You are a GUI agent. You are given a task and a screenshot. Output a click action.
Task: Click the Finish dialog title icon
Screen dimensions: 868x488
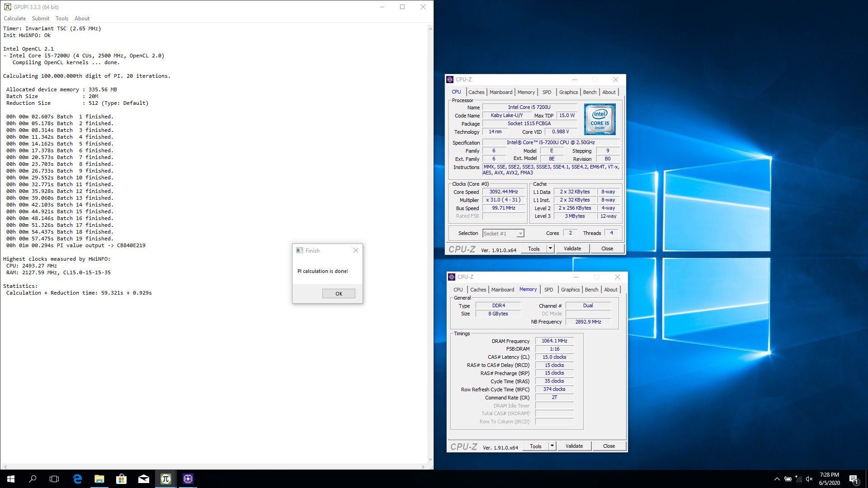click(299, 250)
